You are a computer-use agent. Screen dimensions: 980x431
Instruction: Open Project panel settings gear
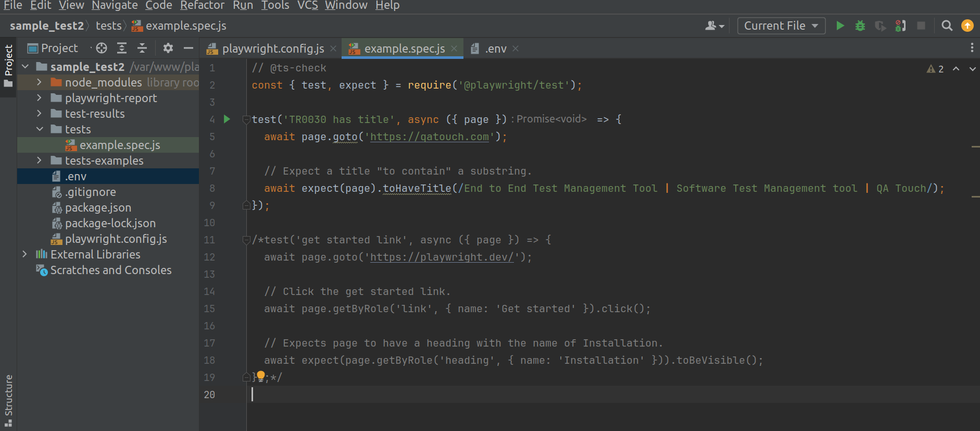pos(168,48)
